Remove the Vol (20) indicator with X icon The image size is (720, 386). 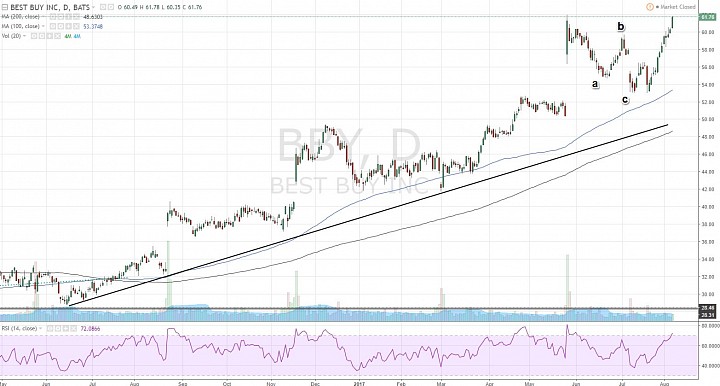click(x=57, y=36)
